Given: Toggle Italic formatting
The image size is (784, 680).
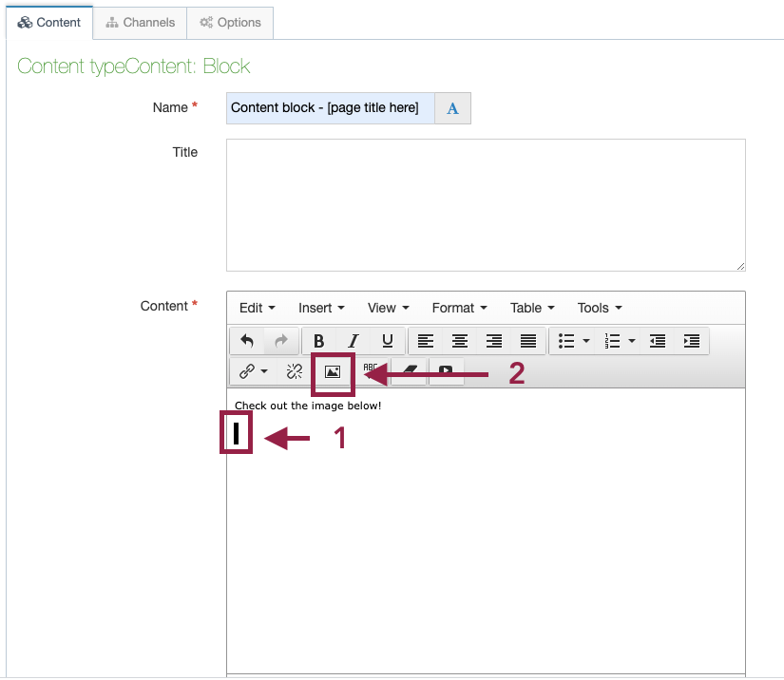Looking at the screenshot, I should pyautogui.click(x=353, y=341).
